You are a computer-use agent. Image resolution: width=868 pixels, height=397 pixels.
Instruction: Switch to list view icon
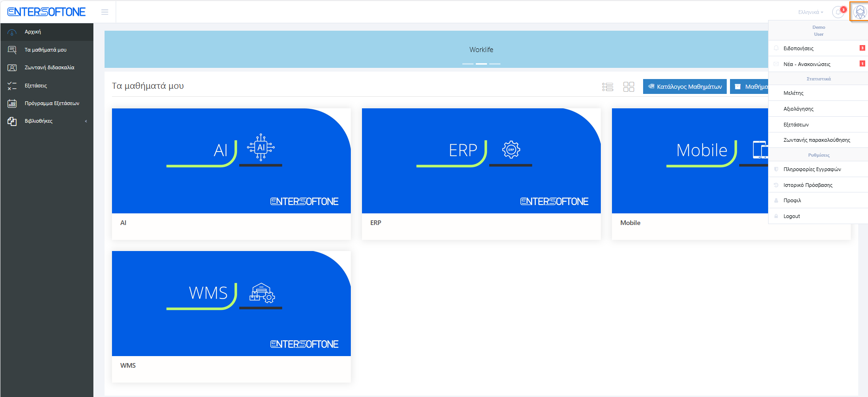pyautogui.click(x=608, y=87)
